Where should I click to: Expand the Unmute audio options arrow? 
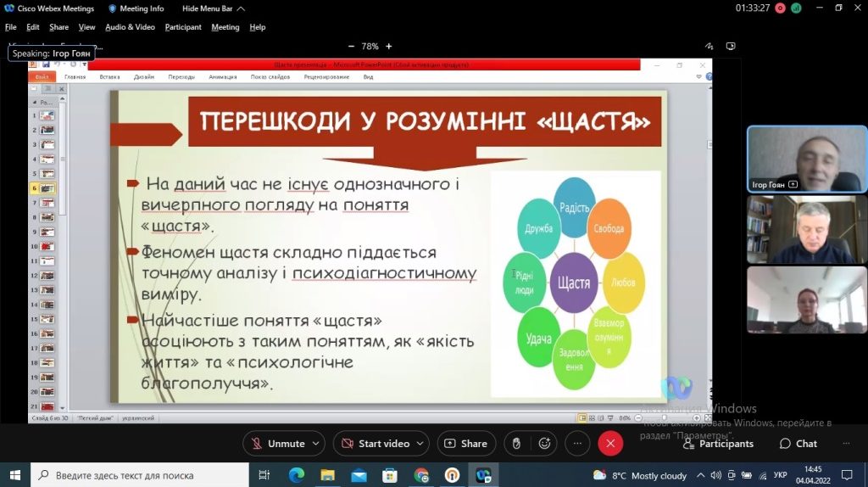[315, 443]
